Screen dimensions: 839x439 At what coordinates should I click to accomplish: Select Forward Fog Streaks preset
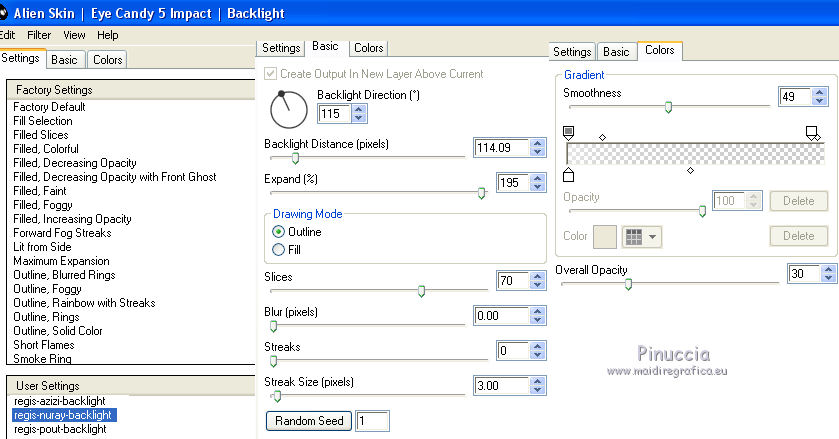click(62, 233)
